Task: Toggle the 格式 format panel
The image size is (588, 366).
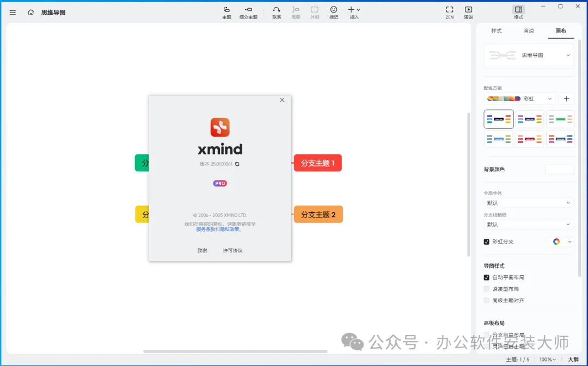Action: tap(519, 13)
